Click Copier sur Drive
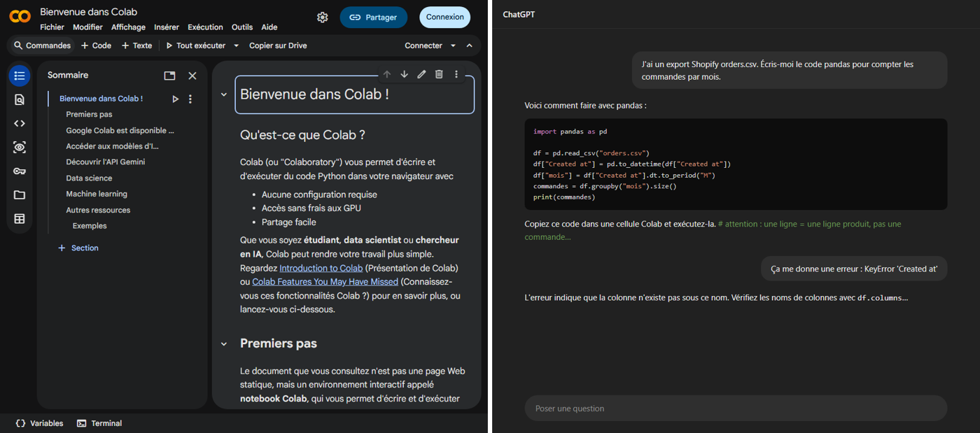Viewport: 980px width, 433px height. tap(278, 45)
